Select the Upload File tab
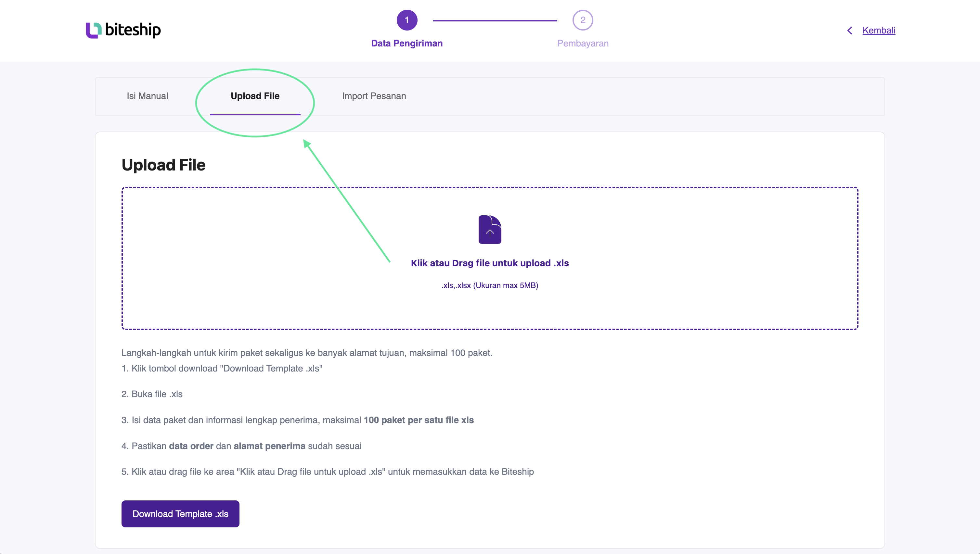 (255, 96)
